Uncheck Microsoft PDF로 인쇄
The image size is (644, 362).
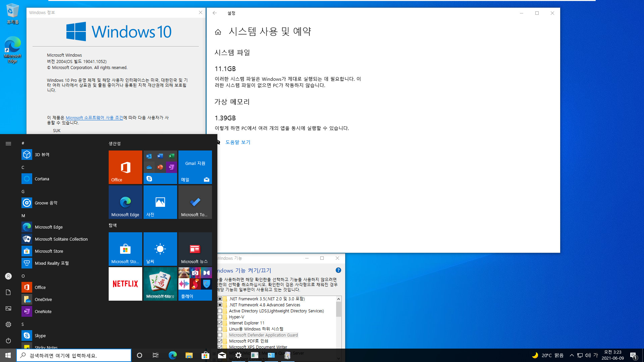click(x=220, y=341)
